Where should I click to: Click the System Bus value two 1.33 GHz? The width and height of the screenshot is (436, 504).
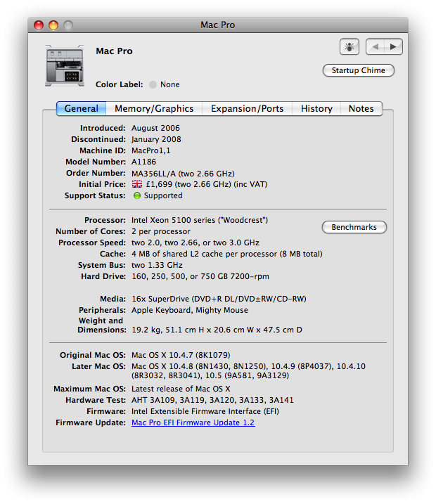click(157, 265)
